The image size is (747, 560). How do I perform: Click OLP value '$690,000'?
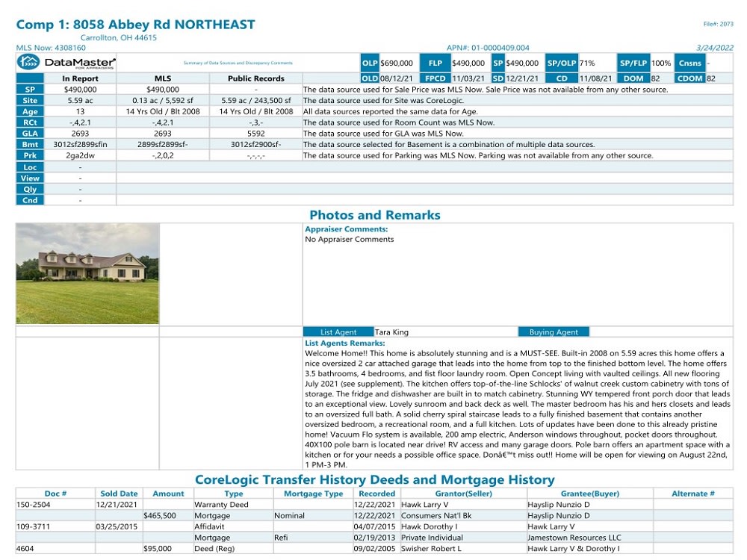point(397,63)
